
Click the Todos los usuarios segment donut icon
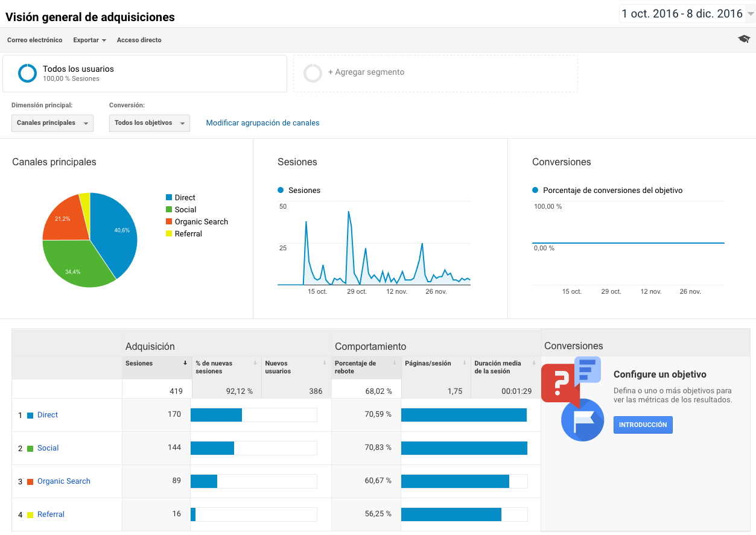(28, 73)
